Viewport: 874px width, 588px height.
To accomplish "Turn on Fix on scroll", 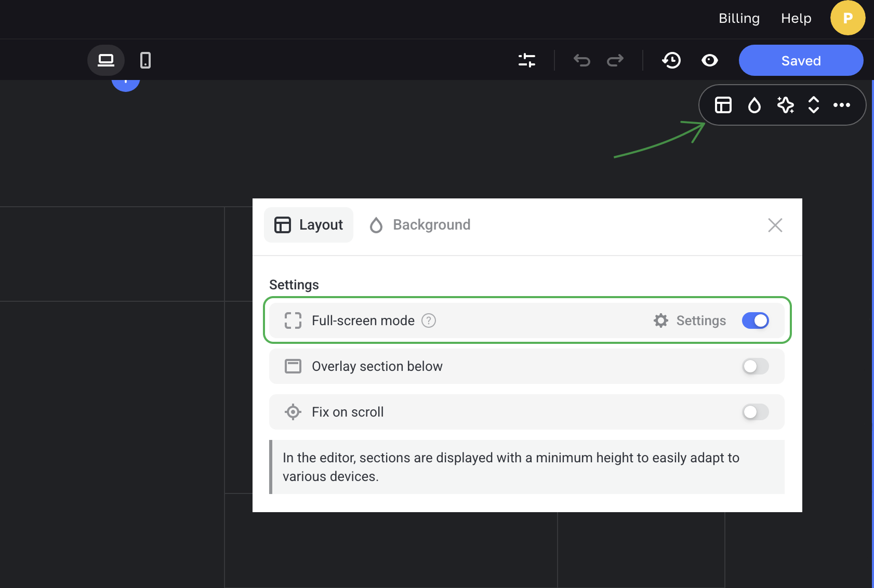I will coord(755,412).
